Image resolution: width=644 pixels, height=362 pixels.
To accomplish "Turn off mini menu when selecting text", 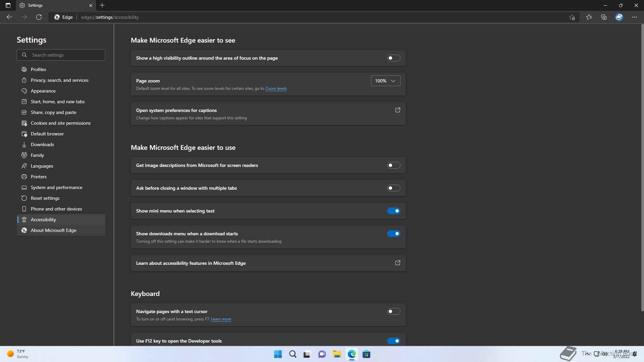I will 393,211.
